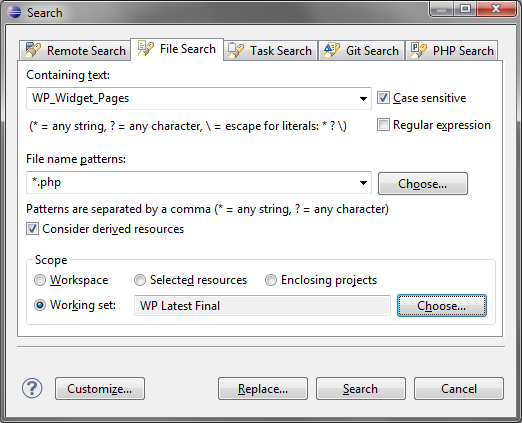Click the Search button
Viewport: 522px width, 423px height.
coord(361,389)
